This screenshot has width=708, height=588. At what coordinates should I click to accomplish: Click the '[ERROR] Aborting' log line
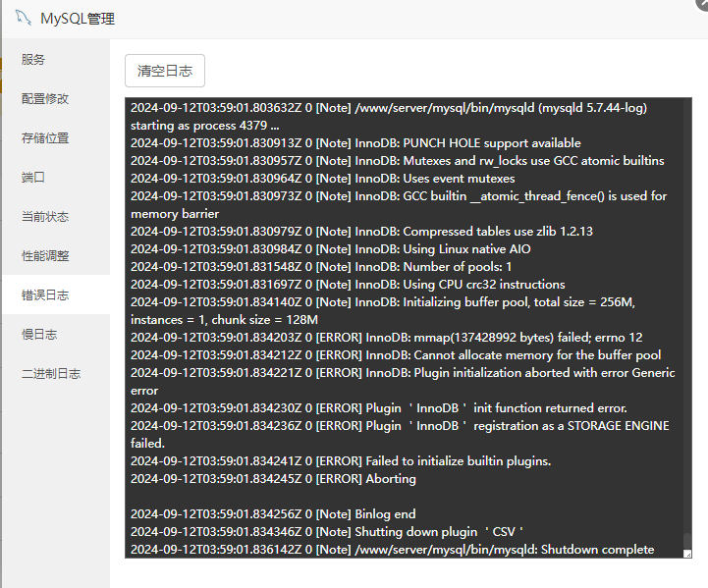(x=273, y=479)
